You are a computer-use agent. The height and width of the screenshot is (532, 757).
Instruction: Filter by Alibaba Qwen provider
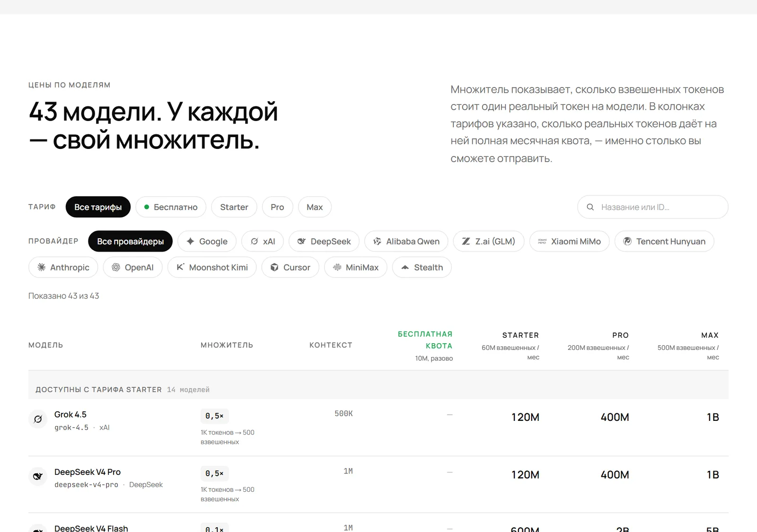point(406,241)
